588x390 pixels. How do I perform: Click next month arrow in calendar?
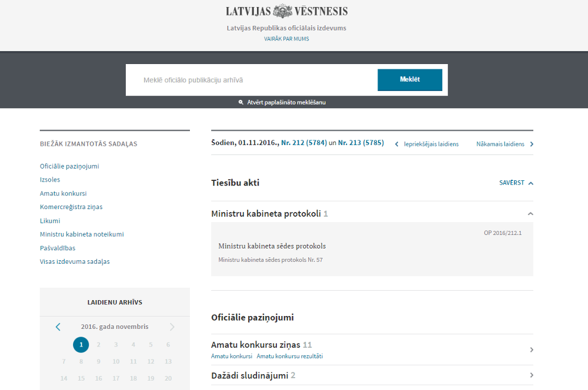pos(172,327)
